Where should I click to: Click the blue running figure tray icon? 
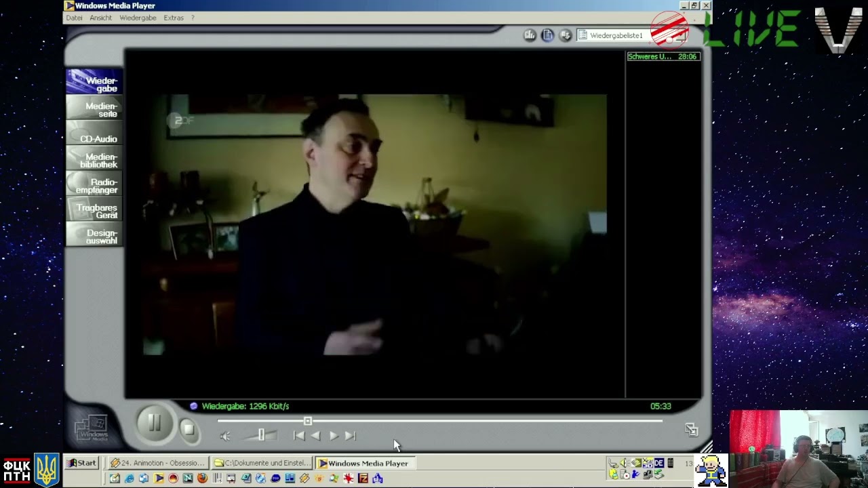pyautogui.click(x=636, y=474)
